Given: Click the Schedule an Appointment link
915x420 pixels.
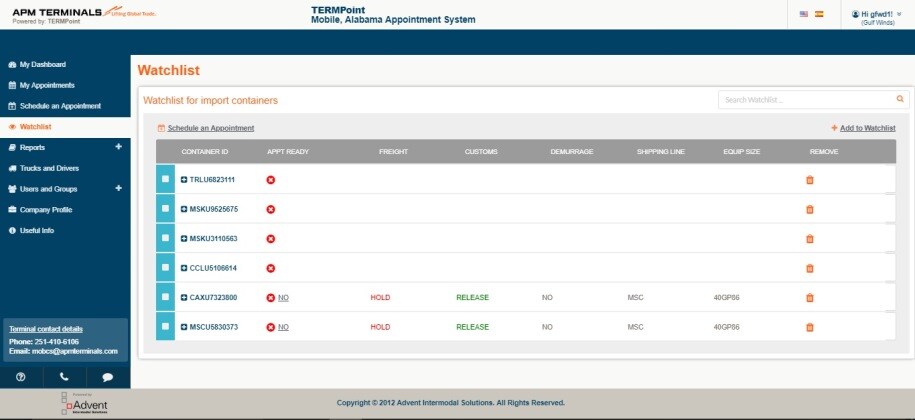Looking at the screenshot, I should click(x=210, y=128).
